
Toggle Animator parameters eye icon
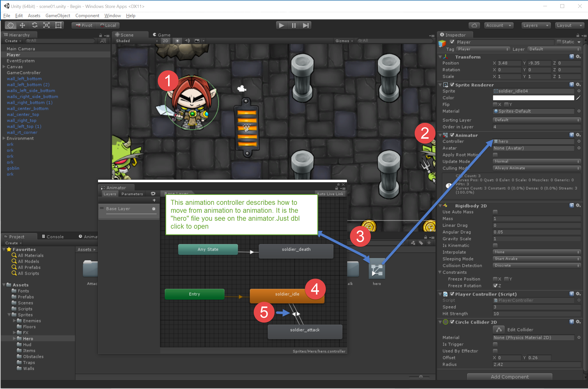[153, 194]
